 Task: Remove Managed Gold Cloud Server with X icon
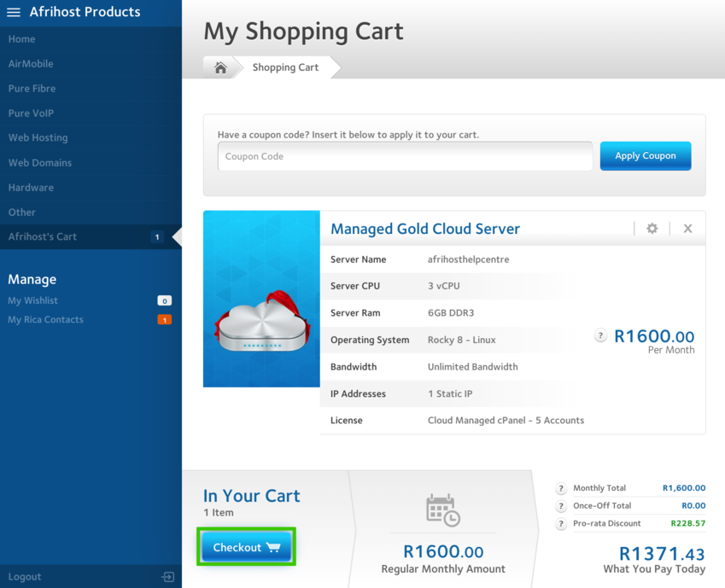687,229
